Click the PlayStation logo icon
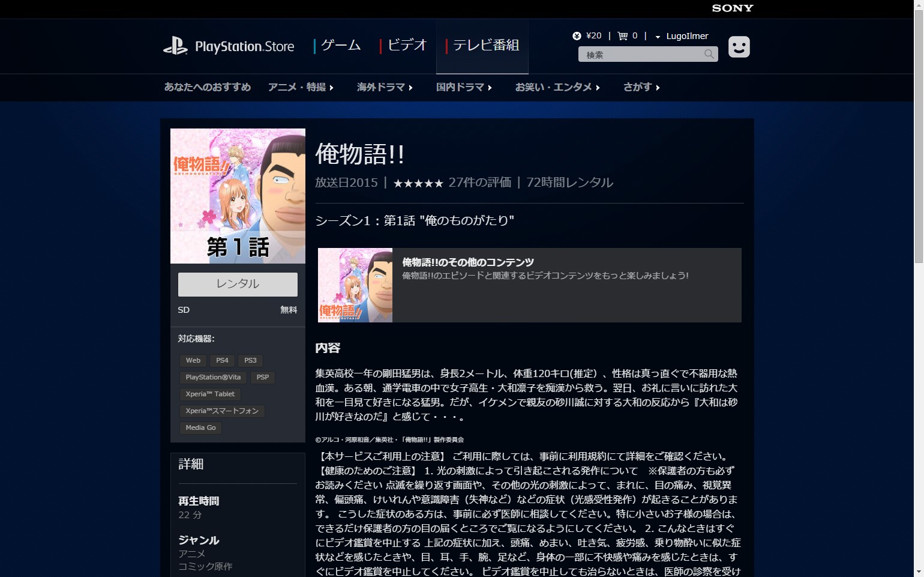 click(x=175, y=46)
